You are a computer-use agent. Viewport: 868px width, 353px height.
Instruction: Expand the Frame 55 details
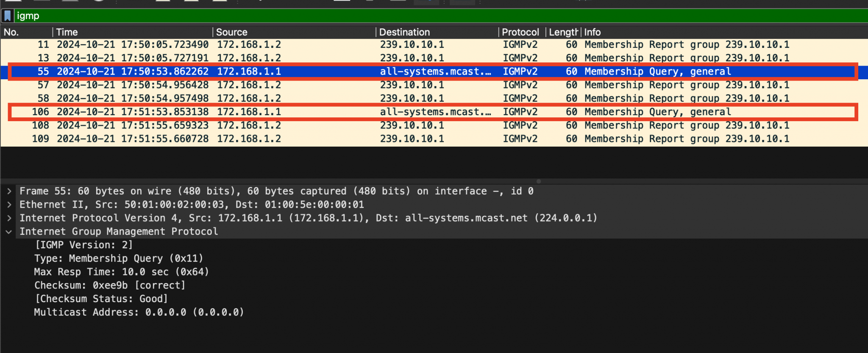tap(9, 192)
